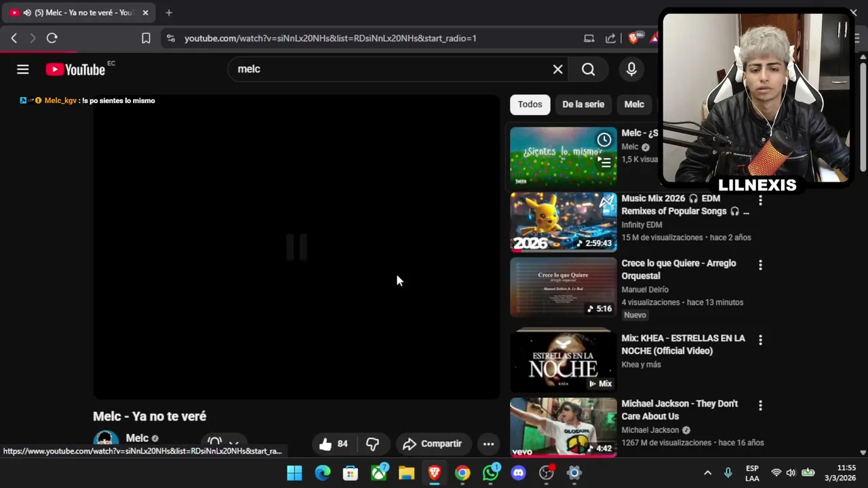Like the video with thumbs up
This screenshot has width=868, height=488.
click(x=333, y=444)
